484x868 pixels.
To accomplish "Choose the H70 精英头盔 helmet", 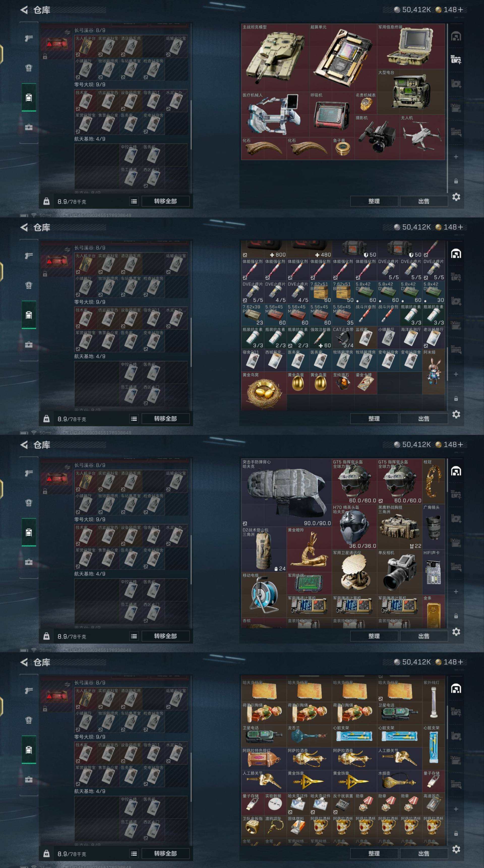I will 354,527.
